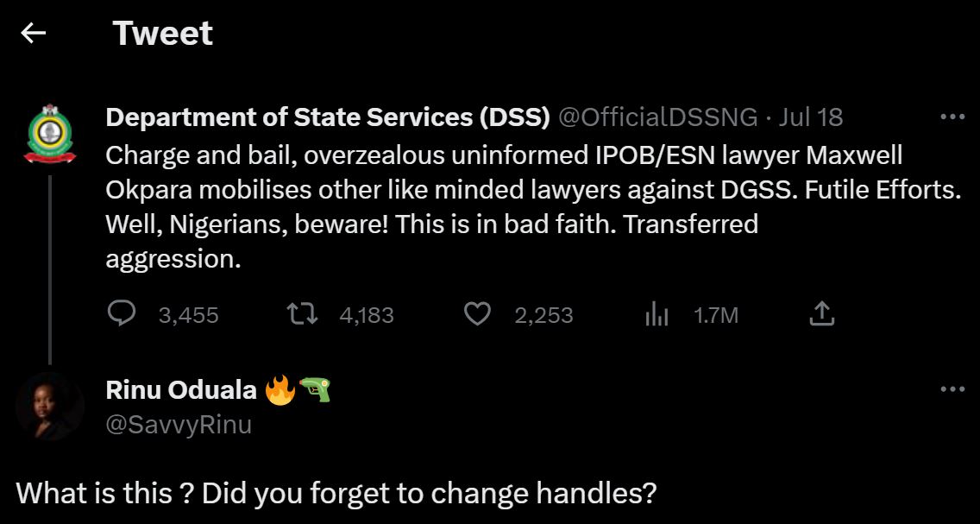
Task: Open Rinu Oduala's profile picture
Action: 50,407
